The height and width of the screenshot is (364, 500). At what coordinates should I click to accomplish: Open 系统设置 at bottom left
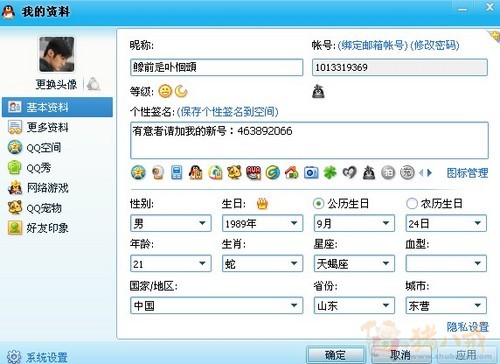coord(47,357)
